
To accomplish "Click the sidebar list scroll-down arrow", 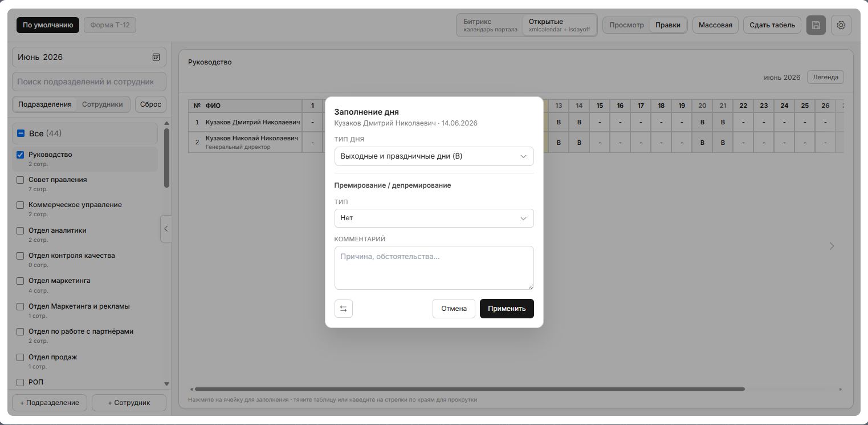I will coord(166,384).
